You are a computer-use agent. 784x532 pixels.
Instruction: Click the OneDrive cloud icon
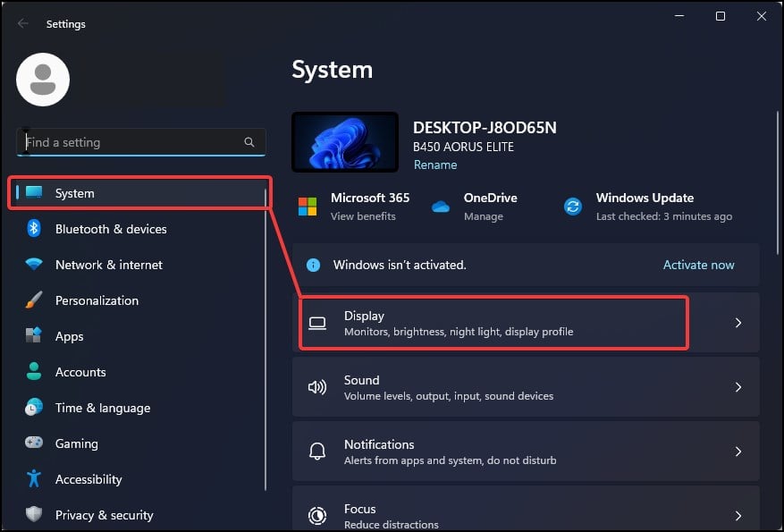[x=441, y=207]
